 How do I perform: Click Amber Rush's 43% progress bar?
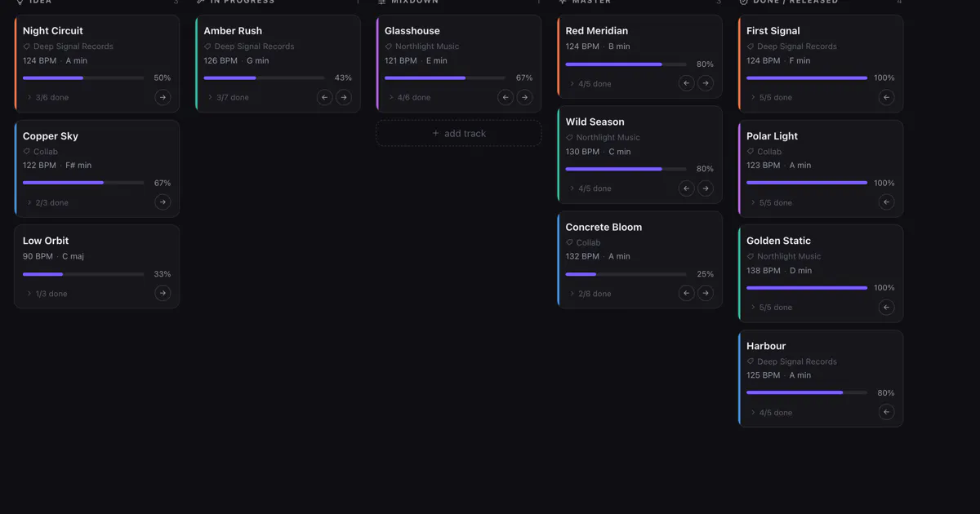264,78
